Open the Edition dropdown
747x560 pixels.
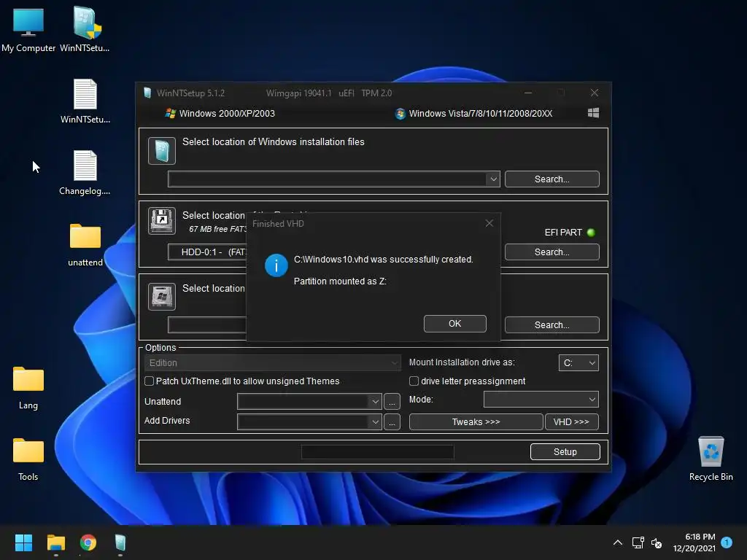click(x=272, y=363)
